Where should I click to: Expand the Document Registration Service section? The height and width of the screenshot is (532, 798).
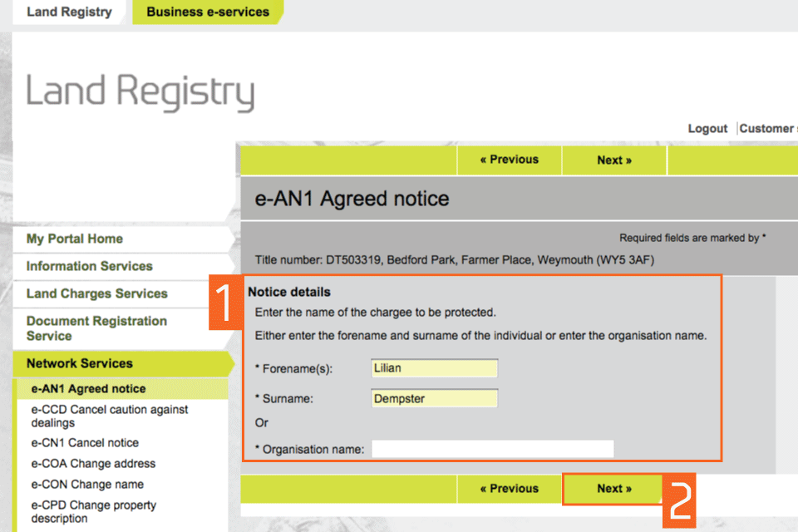coord(96,328)
